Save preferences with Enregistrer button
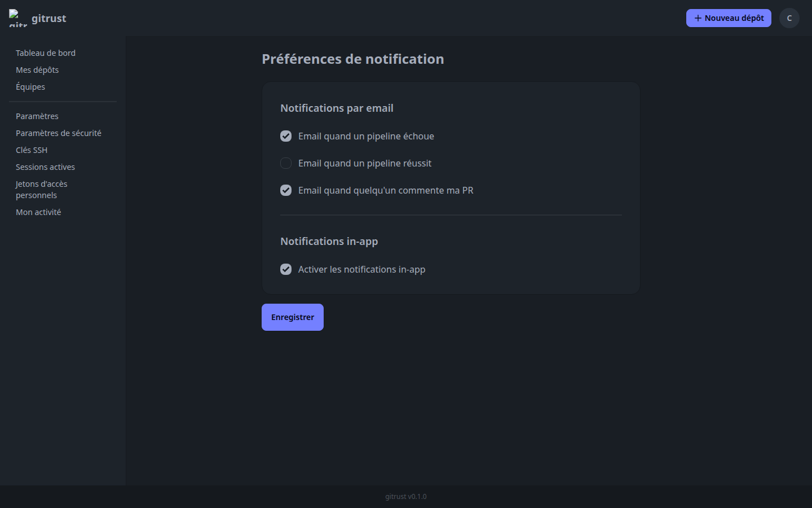This screenshot has height=508, width=812. [x=292, y=317]
